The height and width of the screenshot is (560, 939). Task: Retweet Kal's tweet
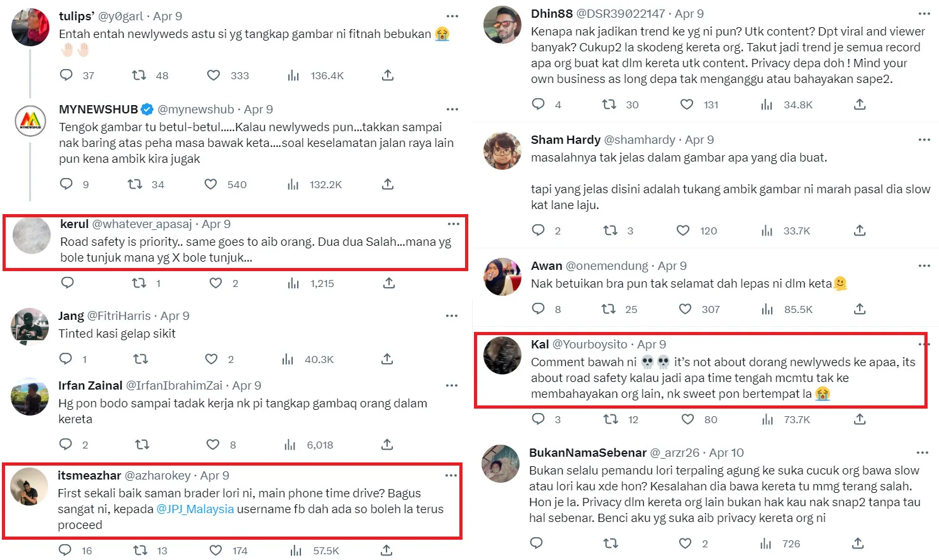tap(610, 419)
